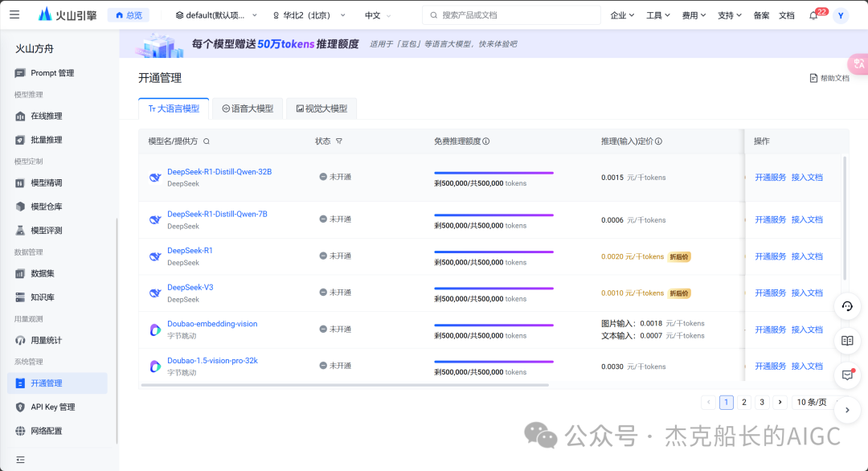Open the 10 条/页 page size dropdown
Viewport: 868px width, 471px height.
(816, 403)
